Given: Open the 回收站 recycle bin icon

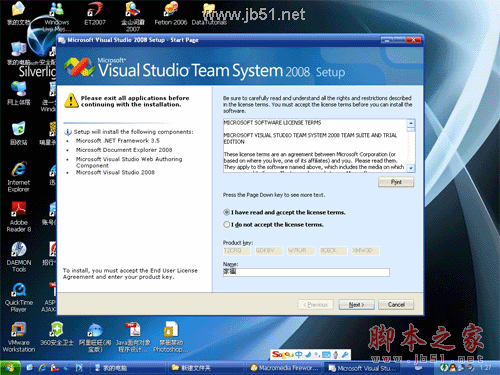Looking at the screenshot, I should point(19,133).
